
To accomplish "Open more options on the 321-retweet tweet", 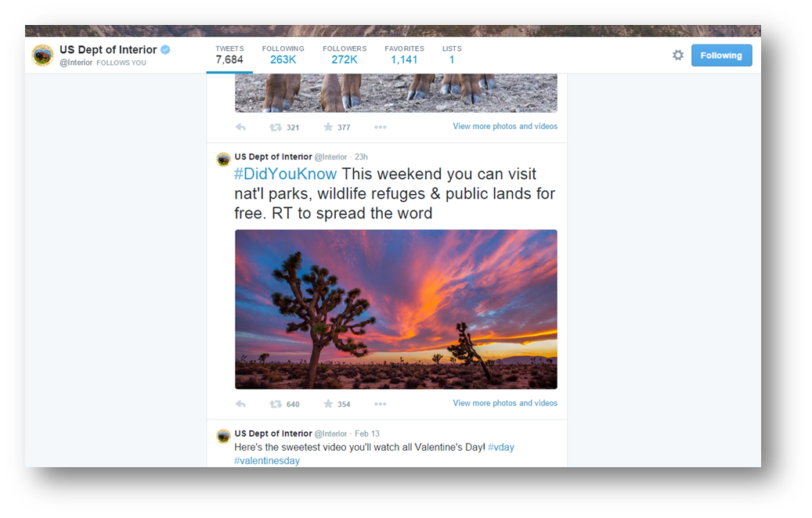I will pos(380,127).
